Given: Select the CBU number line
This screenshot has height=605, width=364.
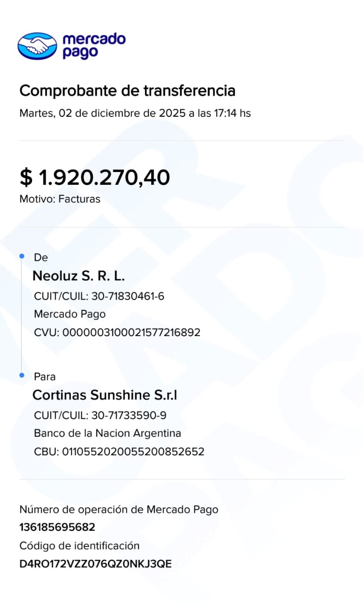Looking at the screenshot, I should 119,451.
